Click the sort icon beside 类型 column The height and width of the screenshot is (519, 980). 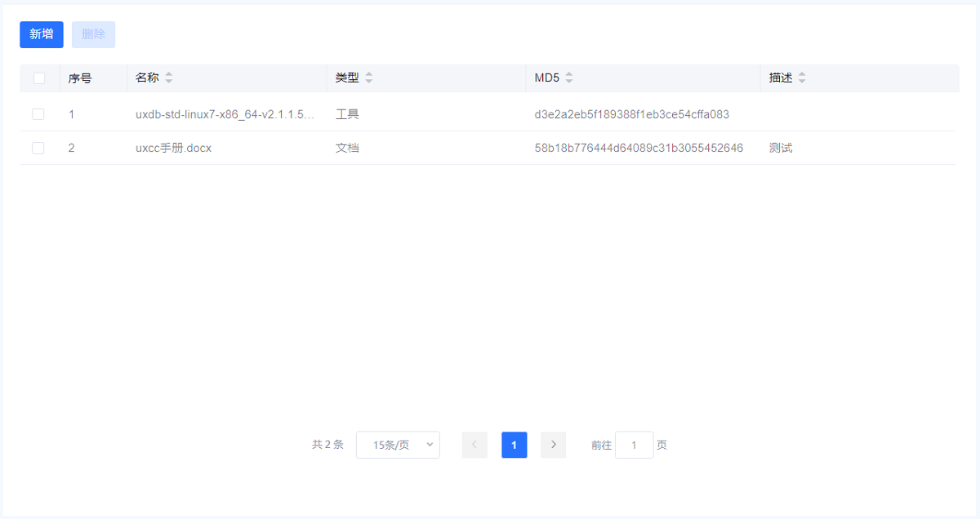368,78
